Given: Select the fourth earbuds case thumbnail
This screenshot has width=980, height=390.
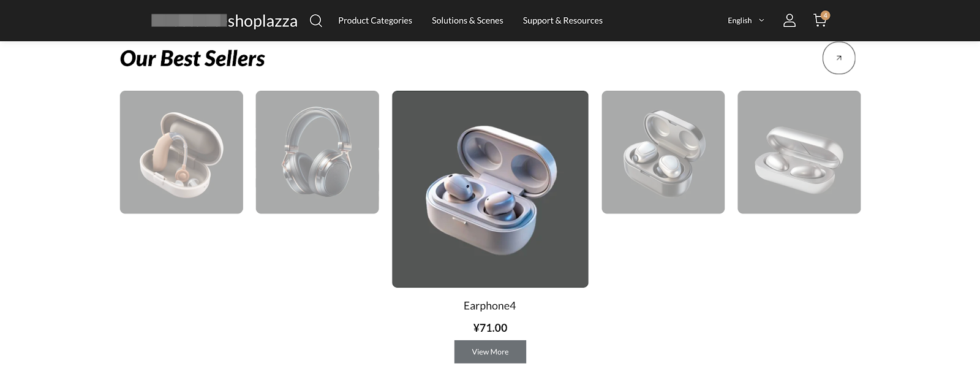Looking at the screenshot, I should click(x=663, y=152).
